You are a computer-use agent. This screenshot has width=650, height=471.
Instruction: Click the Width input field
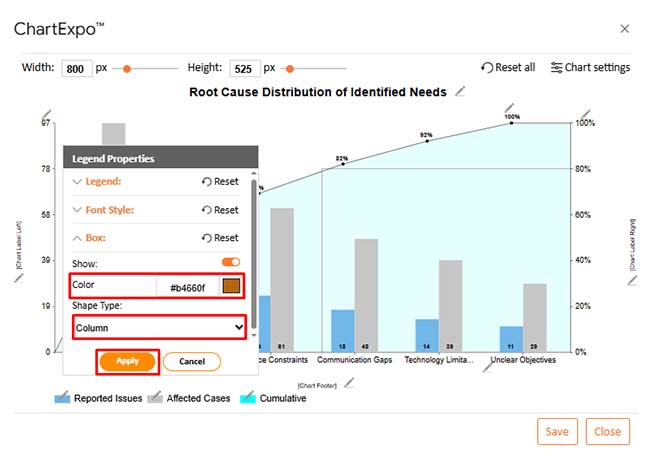[76, 68]
